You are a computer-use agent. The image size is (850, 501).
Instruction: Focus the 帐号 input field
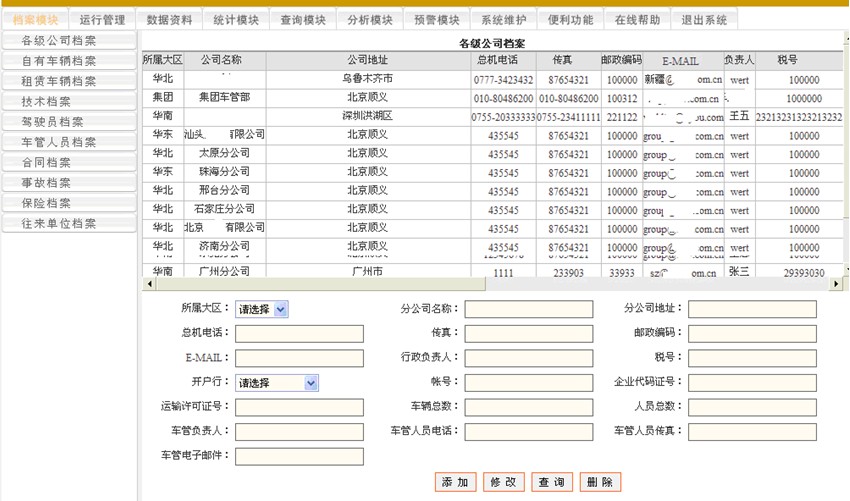(x=529, y=383)
